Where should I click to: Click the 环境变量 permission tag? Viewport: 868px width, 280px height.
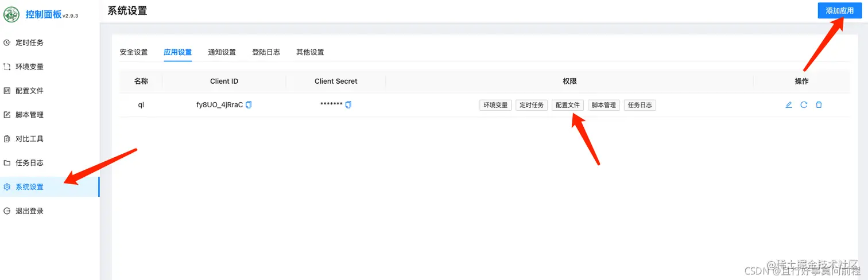coord(495,105)
